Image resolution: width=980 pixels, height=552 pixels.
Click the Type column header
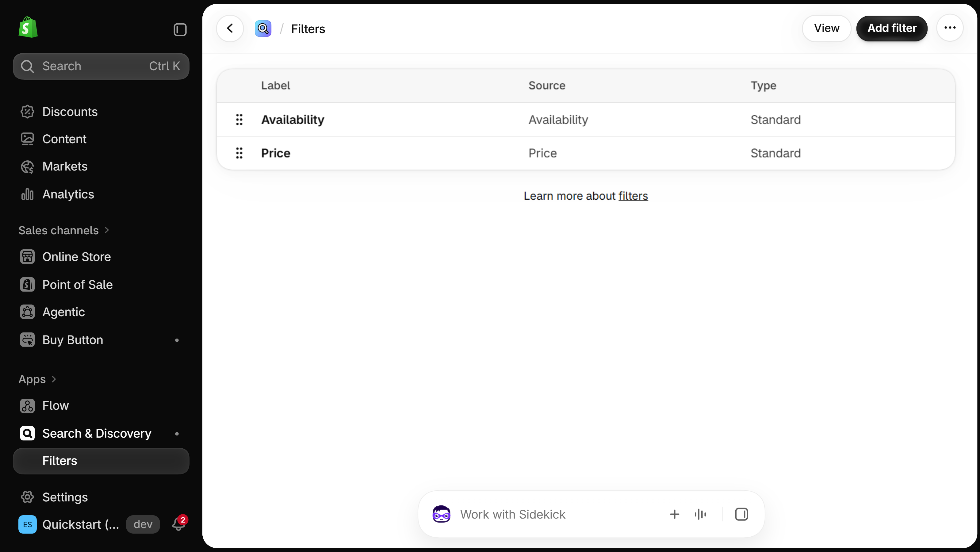pyautogui.click(x=763, y=86)
